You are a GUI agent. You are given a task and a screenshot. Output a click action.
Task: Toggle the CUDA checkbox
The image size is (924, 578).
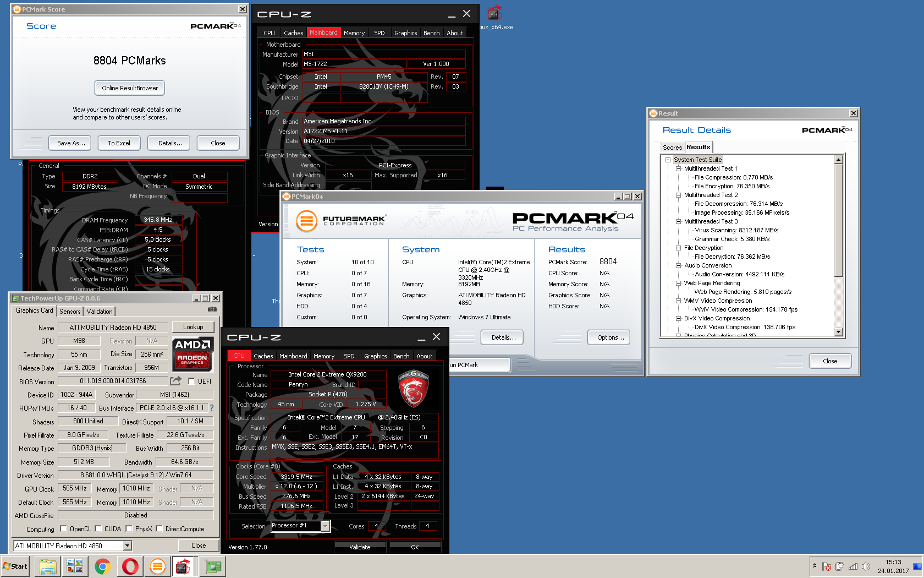click(98, 528)
